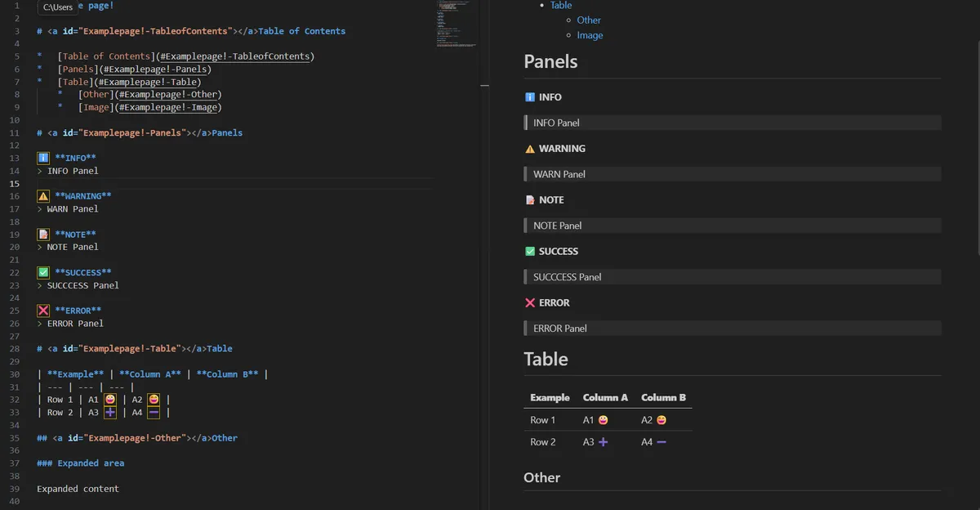This screenshot has width=980, height=510.
Task: Click the smiley emoji after A1 in editor
Action: click(x=109, y=400)
